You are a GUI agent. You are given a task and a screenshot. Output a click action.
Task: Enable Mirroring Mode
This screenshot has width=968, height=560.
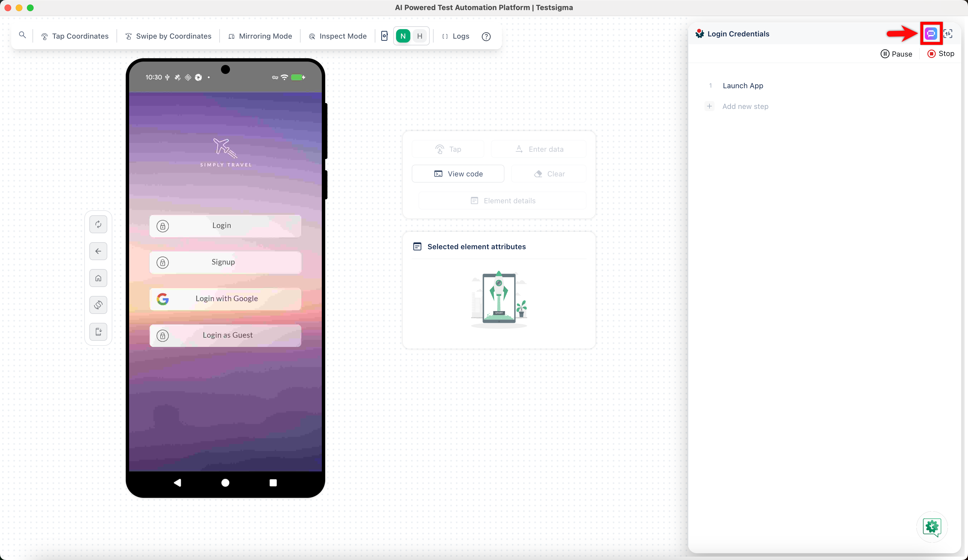260,36
